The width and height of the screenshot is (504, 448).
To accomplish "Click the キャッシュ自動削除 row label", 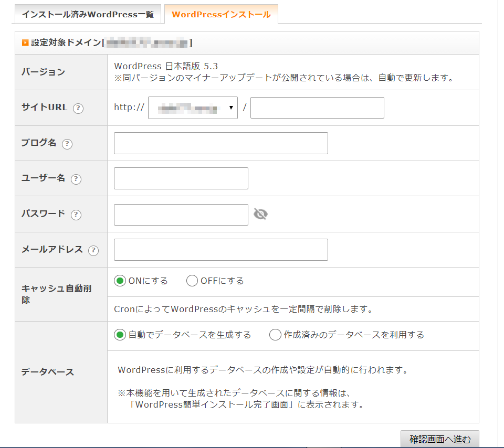I will [x=56, y=294].
